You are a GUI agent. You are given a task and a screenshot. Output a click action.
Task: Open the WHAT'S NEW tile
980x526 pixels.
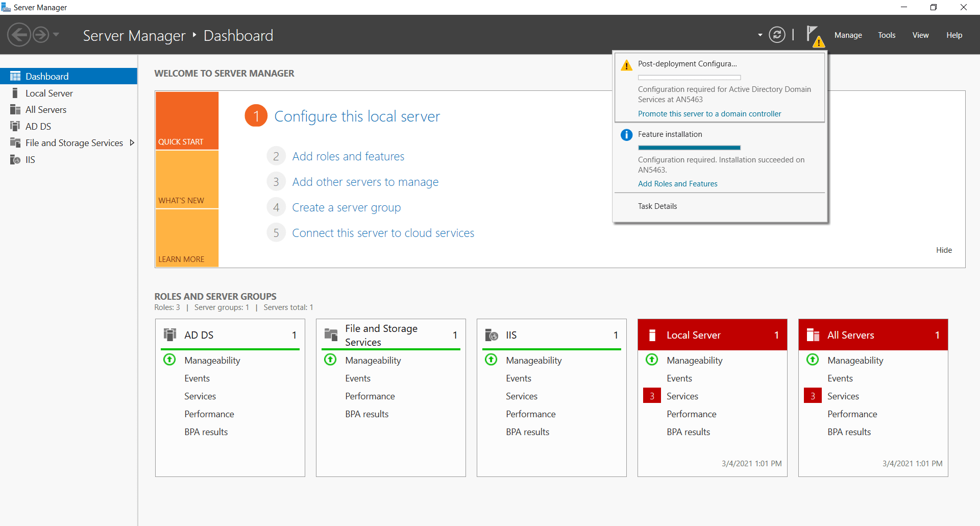(187, 179)
